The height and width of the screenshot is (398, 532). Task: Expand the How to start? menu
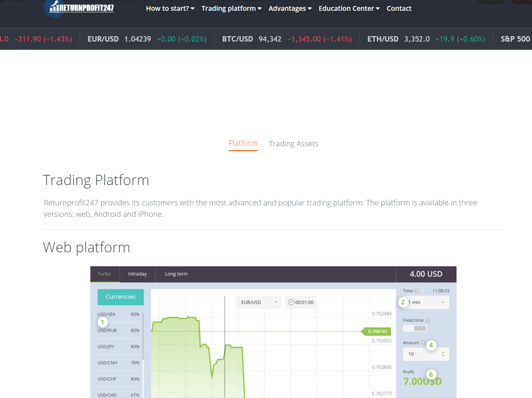click(x=170, y=9)
